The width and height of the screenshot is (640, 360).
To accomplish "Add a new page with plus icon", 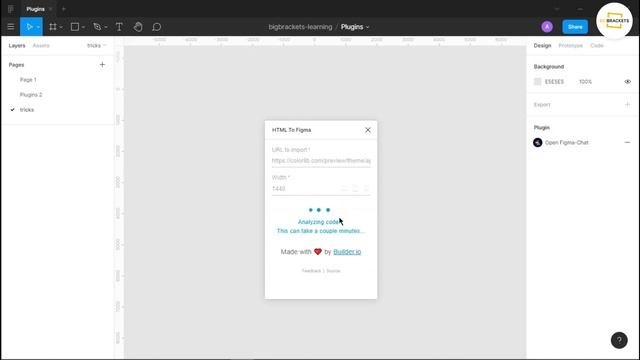I will click(102, 64).
